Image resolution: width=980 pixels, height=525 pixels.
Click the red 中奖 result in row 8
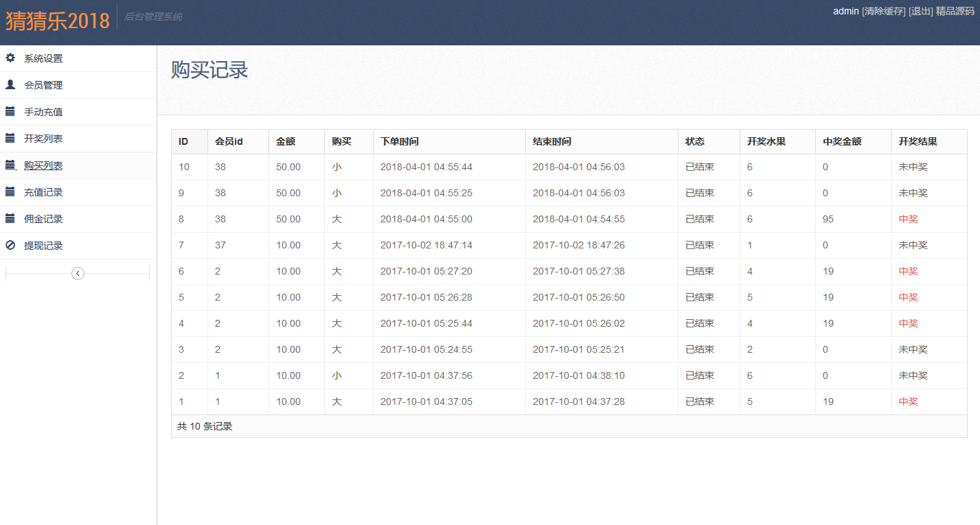tap(908, 220)
